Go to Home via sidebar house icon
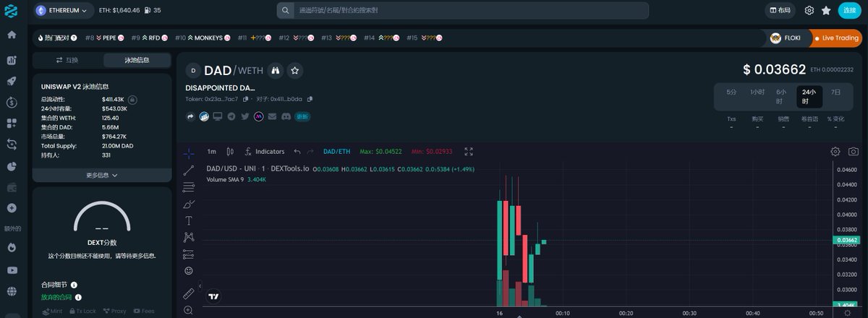 [12, 35]
